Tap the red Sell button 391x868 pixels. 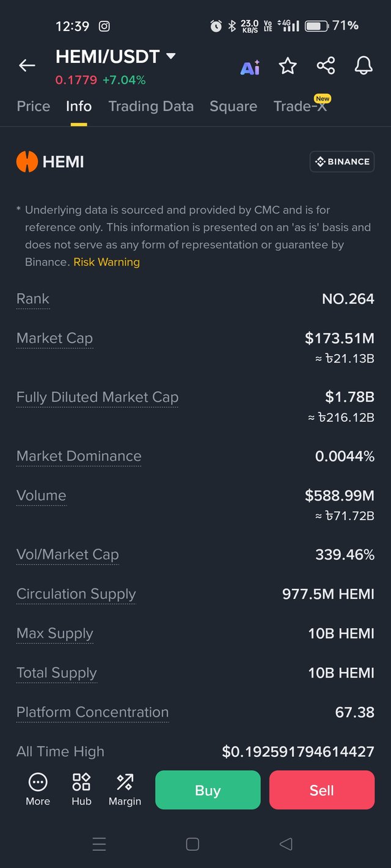click(322, 790)
